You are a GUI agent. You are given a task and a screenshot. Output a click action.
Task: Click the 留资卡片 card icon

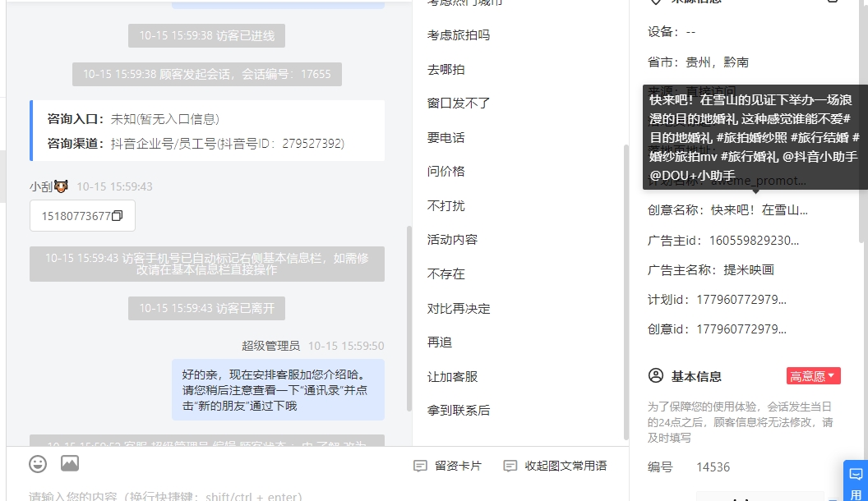420,467
